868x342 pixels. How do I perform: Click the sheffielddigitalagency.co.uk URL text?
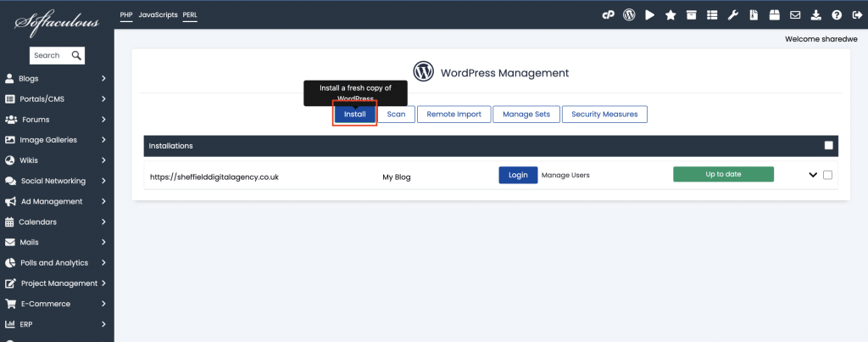click(214, 177)
